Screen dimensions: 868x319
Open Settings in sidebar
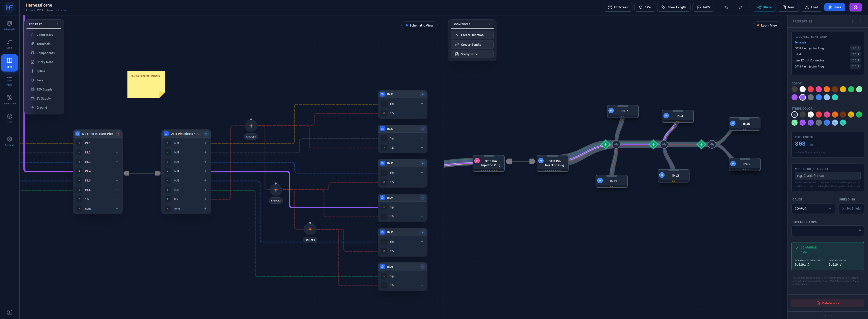[x=9, y=141]
